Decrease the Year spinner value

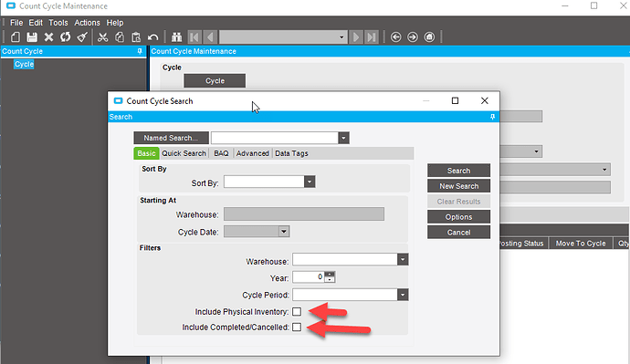330,280
